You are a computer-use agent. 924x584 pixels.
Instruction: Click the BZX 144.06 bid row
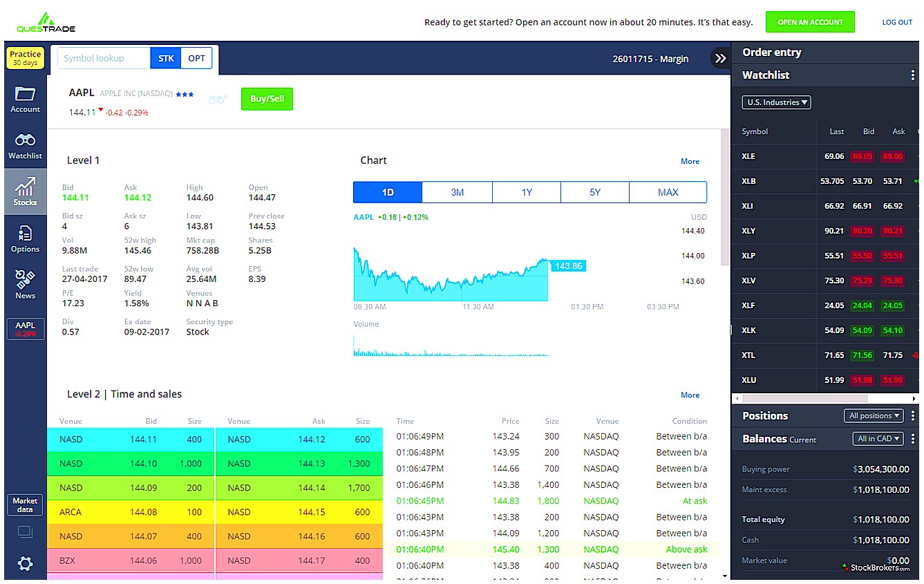click(131, 561)
